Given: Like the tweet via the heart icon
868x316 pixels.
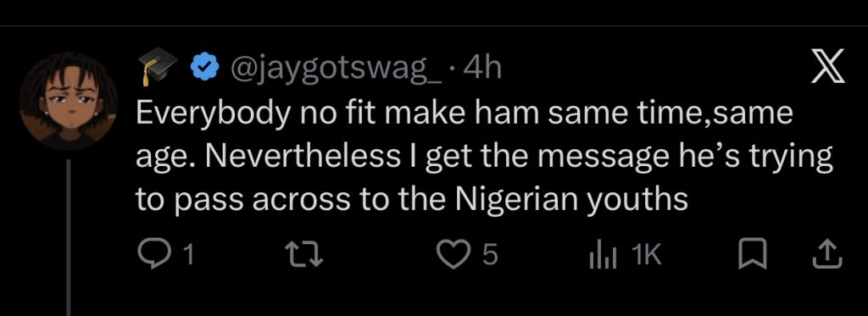Looking at the screenshot, I should pos(453,256).
